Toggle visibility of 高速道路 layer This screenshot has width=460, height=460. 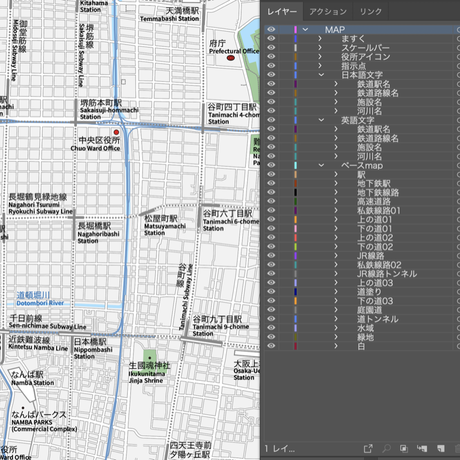tap(271, 201)
